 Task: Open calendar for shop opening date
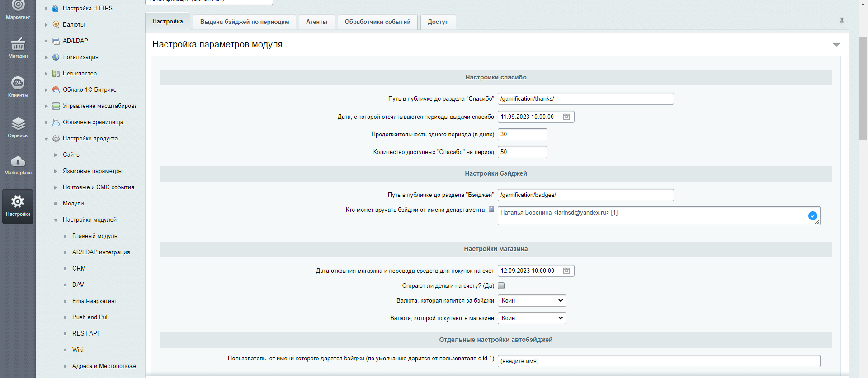point(566,271)
